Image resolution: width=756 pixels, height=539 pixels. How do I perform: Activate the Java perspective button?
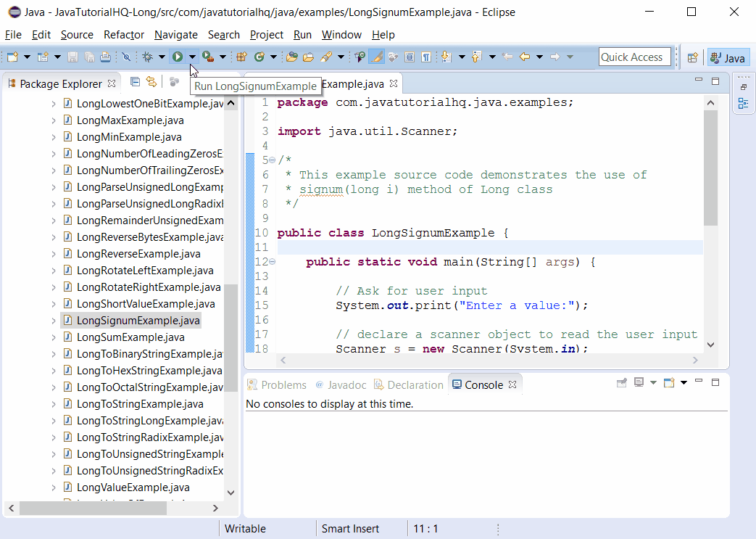pyautogui.click(x=727, y=56)
